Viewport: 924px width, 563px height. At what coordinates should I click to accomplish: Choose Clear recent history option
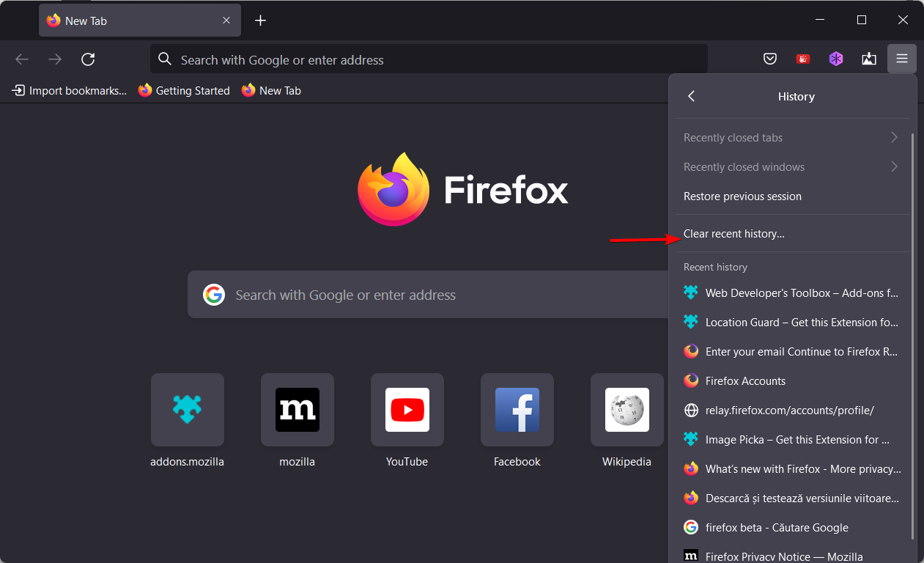point(792,234)
